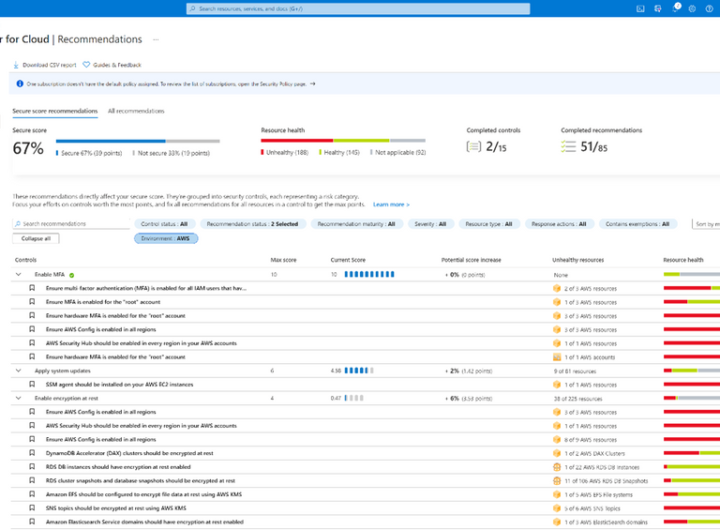Screen dimensions: 720x530
Task: Switch to All recommendations tab
Action: (x=136, y=111)
